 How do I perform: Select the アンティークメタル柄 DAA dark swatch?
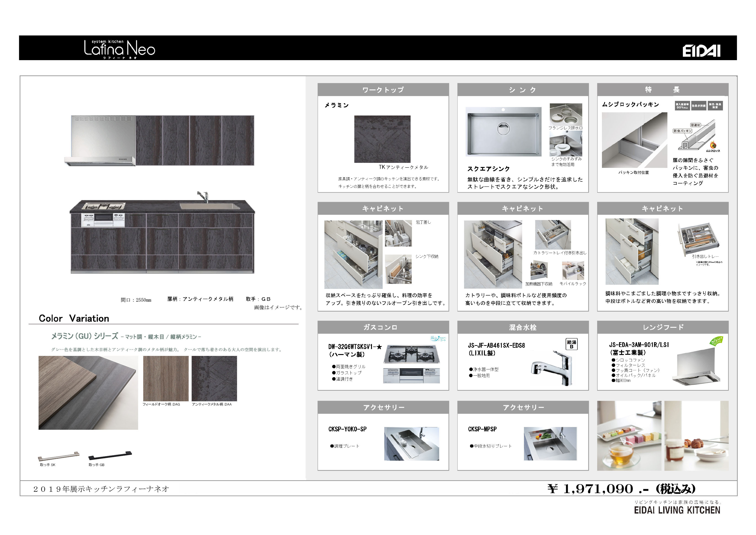[214, 379]
